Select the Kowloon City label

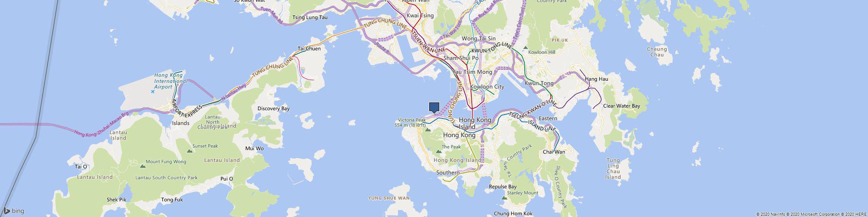pyautogui.click(x=487, y=87)
